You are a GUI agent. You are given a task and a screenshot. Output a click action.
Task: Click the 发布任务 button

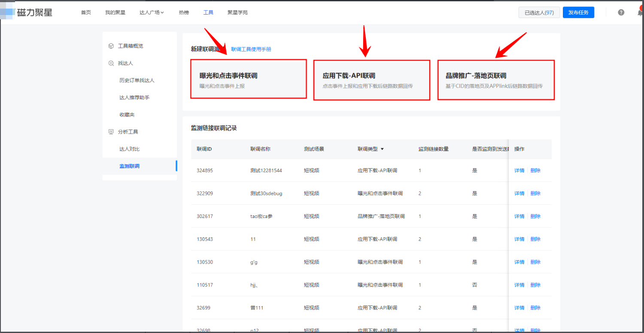click(x=578, y=12)
